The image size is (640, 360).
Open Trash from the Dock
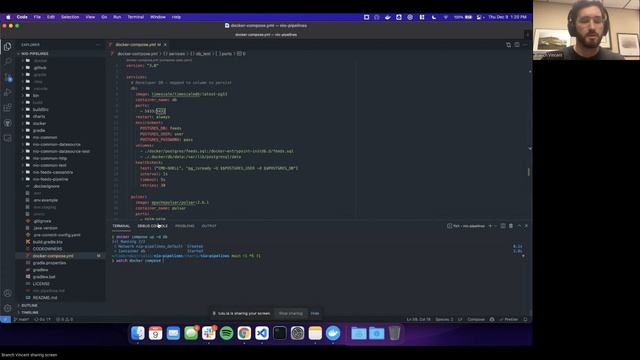click(x=394, y=333)
